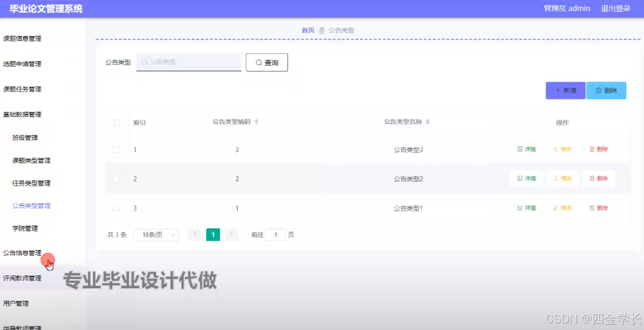
Task: Toggle the select-all checkbox in table header
Action: (x=117, y=122)
